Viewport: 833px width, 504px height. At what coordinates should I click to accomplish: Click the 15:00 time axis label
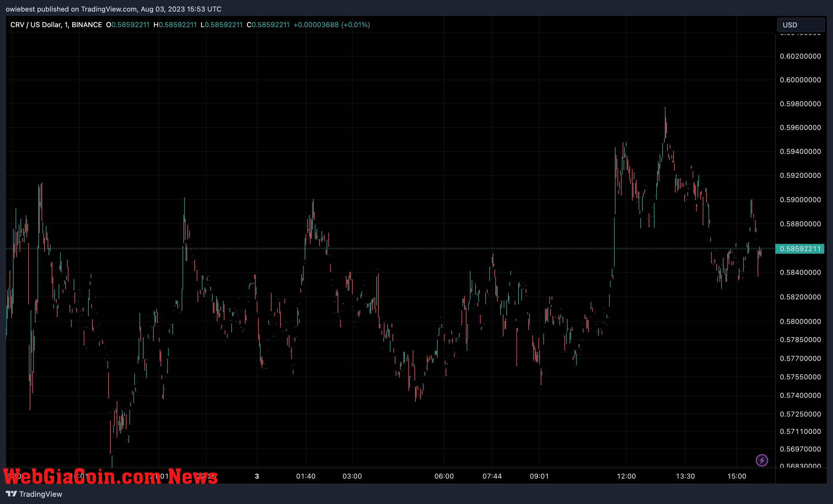click(x=737, y=476)
